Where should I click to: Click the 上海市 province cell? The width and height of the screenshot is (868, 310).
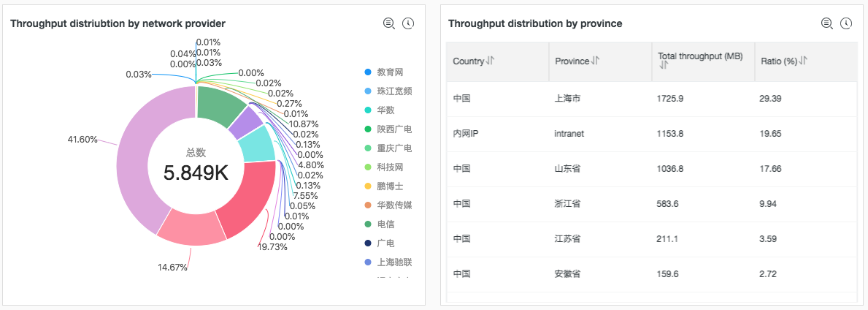[x=567, y=99]
